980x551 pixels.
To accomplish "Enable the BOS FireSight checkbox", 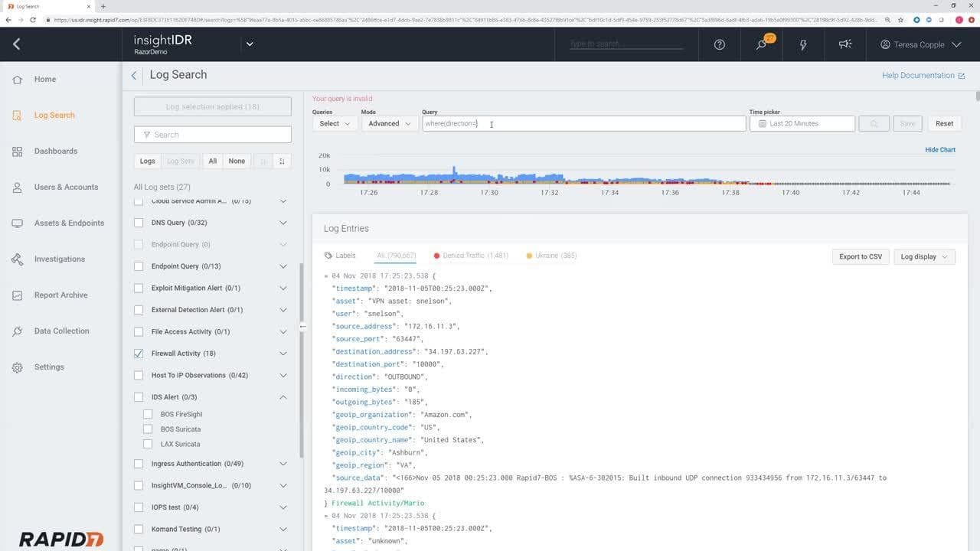I will tap(149, 414).
